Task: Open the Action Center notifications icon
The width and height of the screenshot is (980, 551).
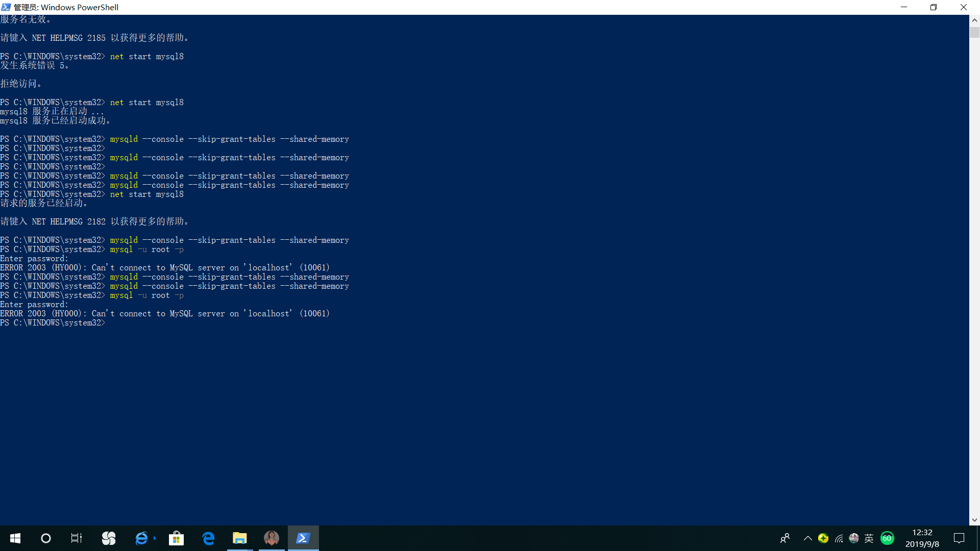Action: point(959,538)
